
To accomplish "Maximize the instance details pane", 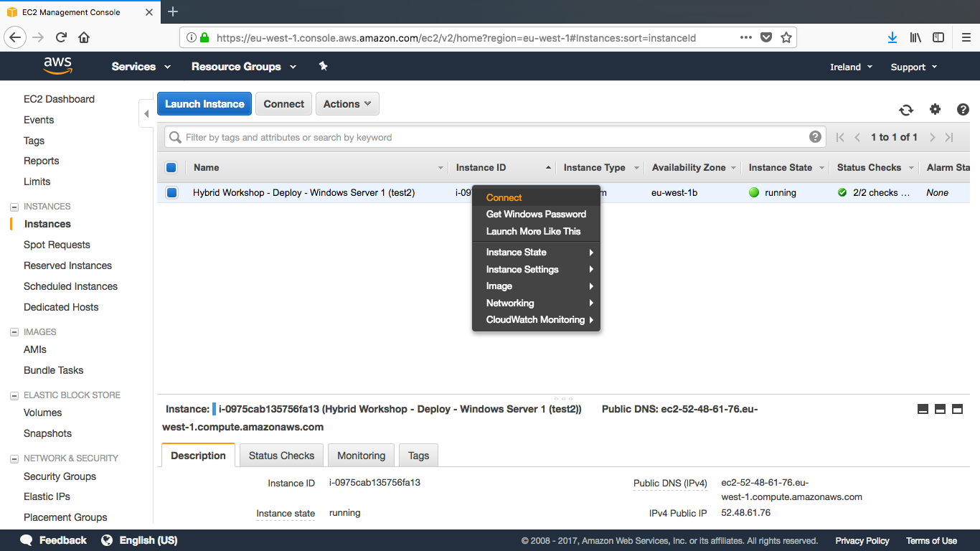I will click(x=957, y=409).
